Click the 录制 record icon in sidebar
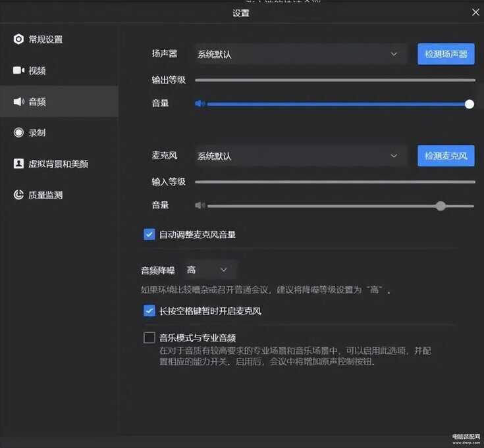 pos(18,133)
